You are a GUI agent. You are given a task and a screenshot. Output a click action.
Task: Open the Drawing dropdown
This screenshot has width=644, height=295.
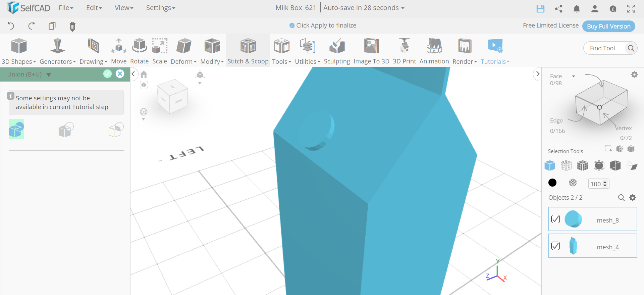[93, 51]
